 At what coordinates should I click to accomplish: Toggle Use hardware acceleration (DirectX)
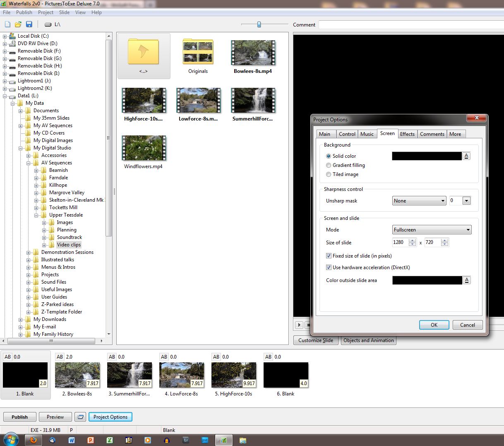[x=329, y=268]
